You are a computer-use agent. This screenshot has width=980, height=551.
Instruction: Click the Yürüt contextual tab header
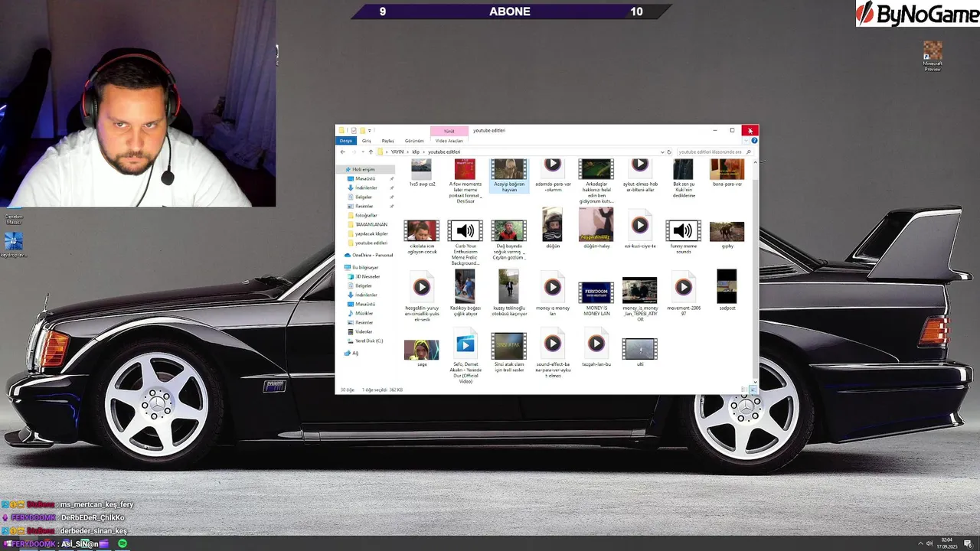coord(449,131)
